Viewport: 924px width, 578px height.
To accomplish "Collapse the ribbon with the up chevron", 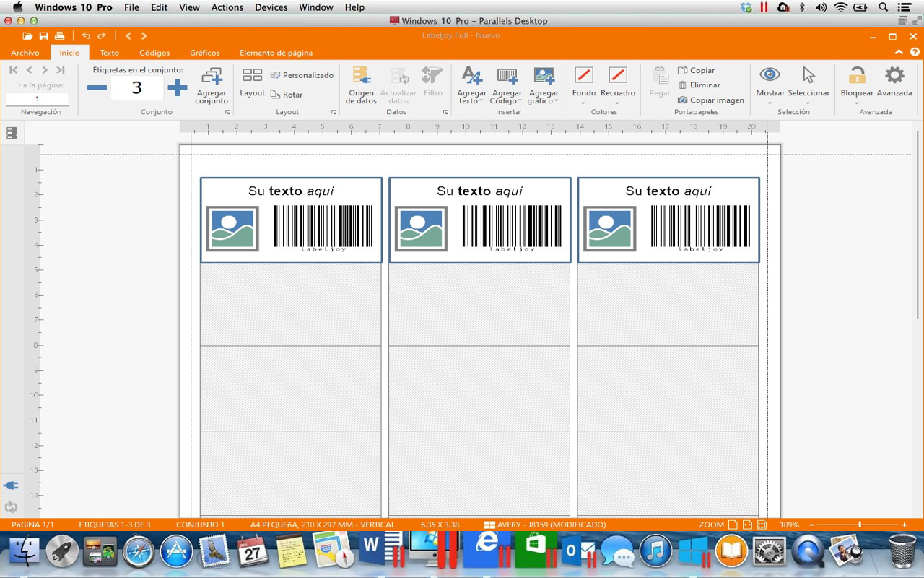I will [x=899, y=53].
